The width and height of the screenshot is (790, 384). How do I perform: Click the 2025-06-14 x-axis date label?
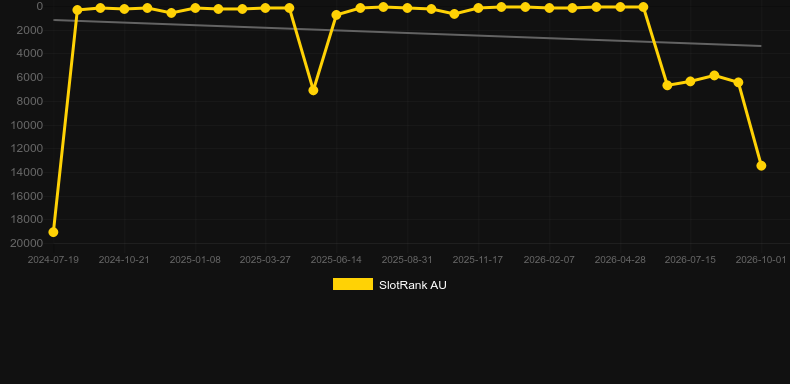coord(336,260)
